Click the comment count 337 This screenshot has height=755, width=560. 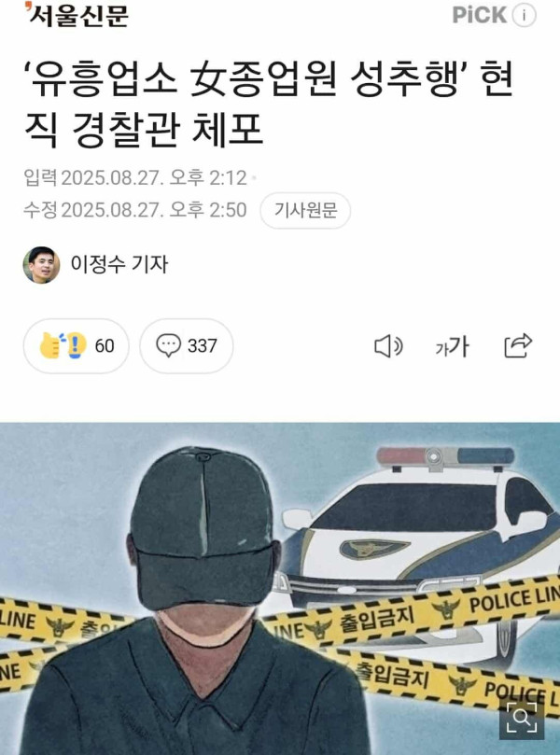[203, 346]
